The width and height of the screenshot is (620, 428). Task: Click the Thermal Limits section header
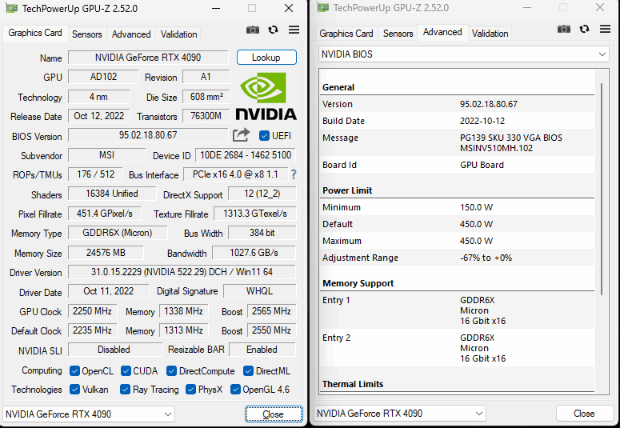pos(353,384)
